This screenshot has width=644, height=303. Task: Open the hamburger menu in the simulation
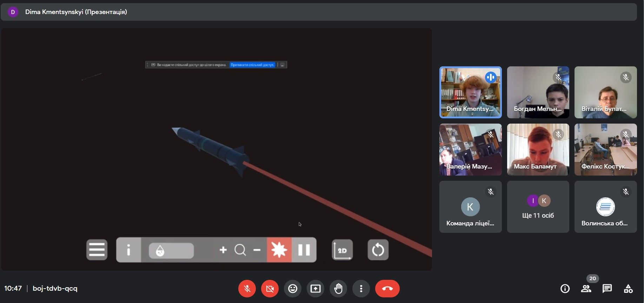coord(97,250)
